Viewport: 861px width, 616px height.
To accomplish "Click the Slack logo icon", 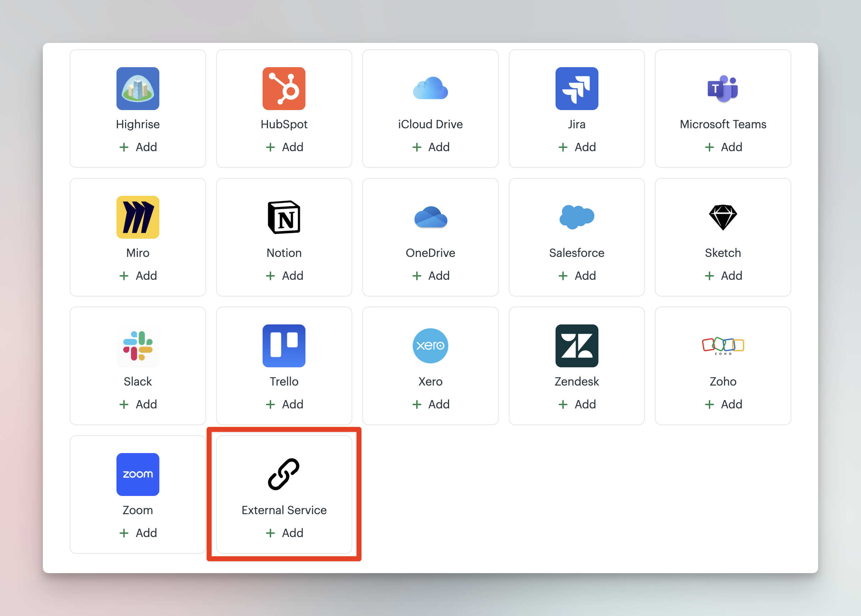I will click(138, 346).
